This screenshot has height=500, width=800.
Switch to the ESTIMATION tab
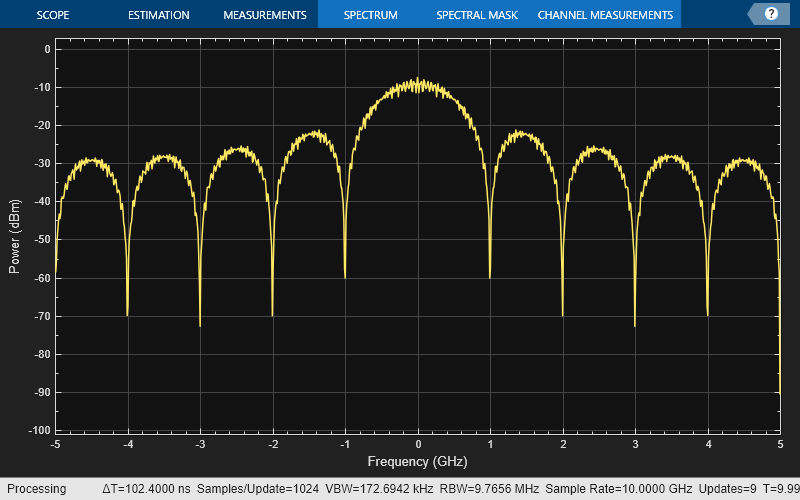[159, 15]
